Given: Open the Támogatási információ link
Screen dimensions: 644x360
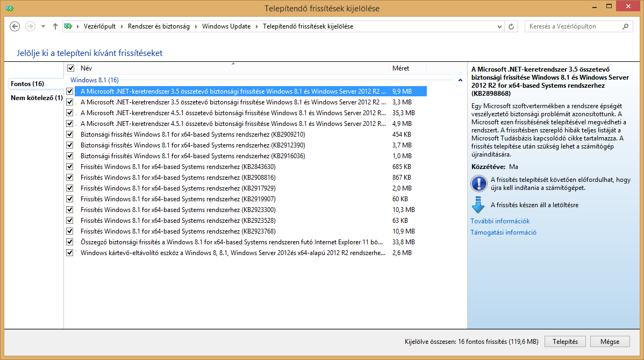Looking at the screenshot, I should (x=503, y=232).
